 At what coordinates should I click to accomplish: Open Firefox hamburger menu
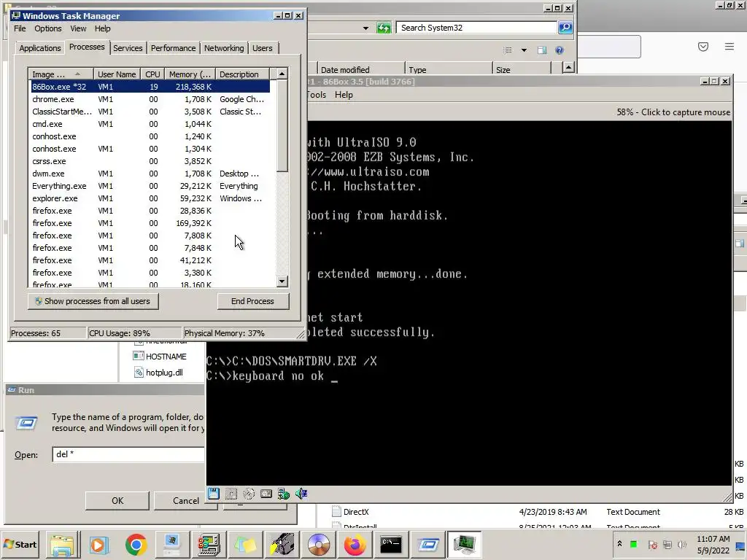(x=729, y=46)
